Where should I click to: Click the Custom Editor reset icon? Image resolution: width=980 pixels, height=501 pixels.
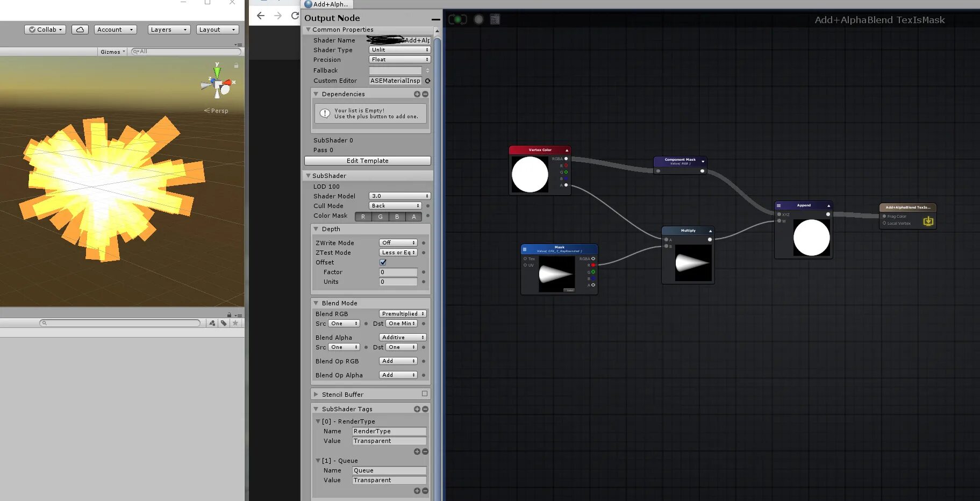click(428, 81)
